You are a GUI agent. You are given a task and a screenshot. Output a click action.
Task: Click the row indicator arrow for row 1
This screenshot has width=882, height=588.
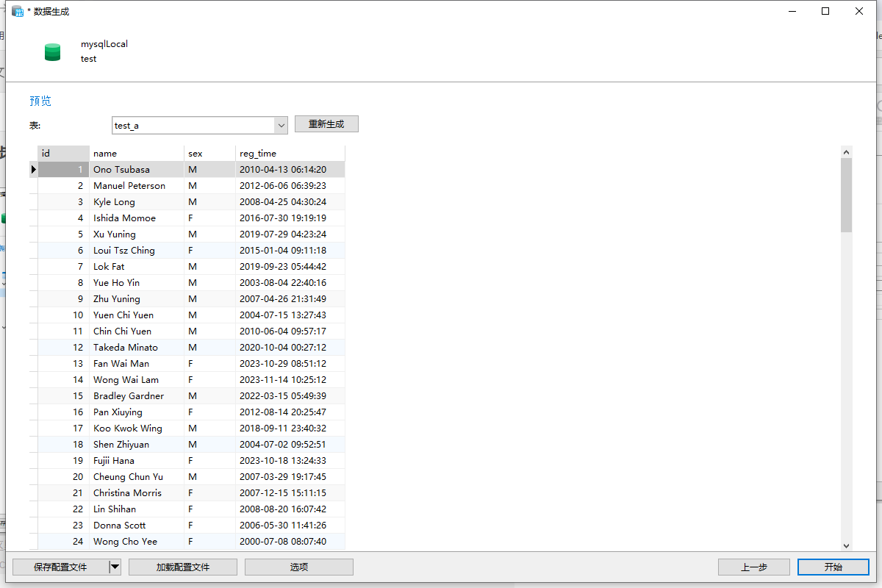[x=33, y=169]
